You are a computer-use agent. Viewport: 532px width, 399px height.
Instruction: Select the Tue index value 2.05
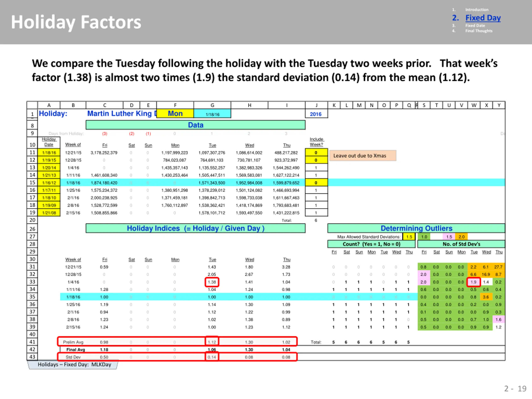click(212, 275)
